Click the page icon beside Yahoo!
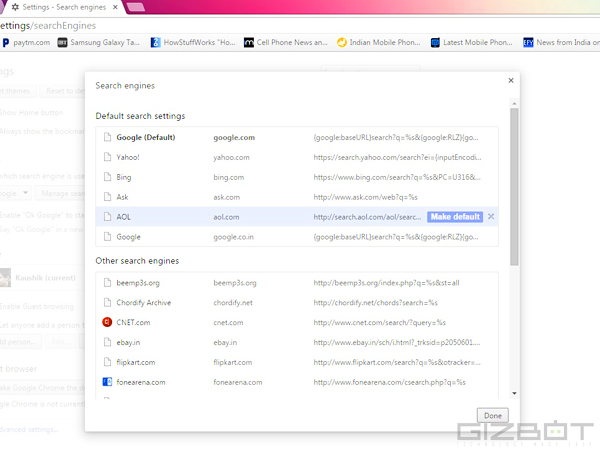The image size is (600, 450). (x=107, y=157)
